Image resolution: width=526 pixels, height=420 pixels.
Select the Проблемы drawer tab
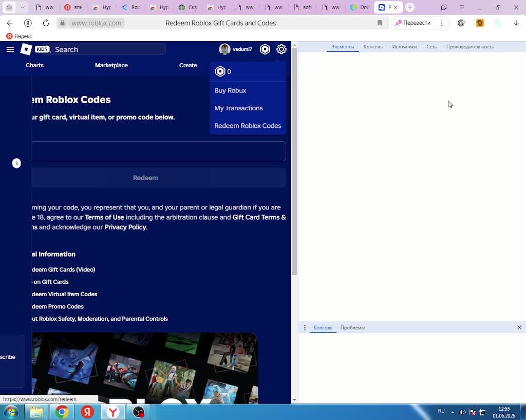tap(352, 328)
